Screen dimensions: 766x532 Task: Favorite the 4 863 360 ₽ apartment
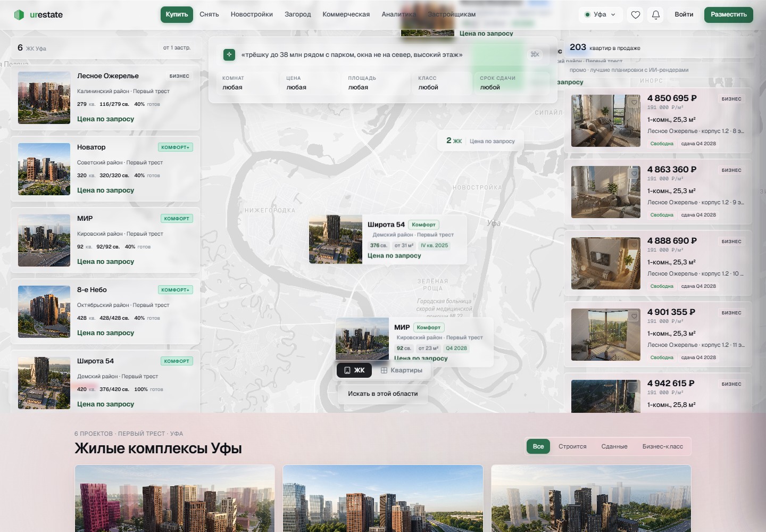click(634, 173)
